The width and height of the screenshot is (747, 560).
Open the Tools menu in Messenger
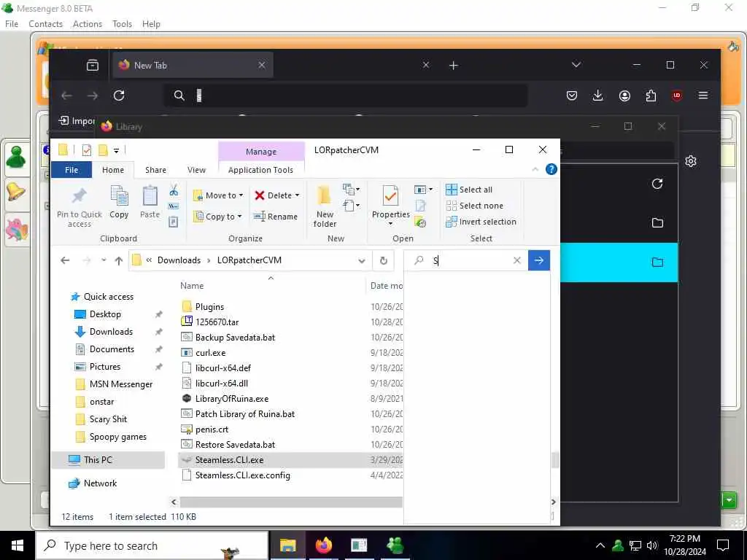coord(122,24)
